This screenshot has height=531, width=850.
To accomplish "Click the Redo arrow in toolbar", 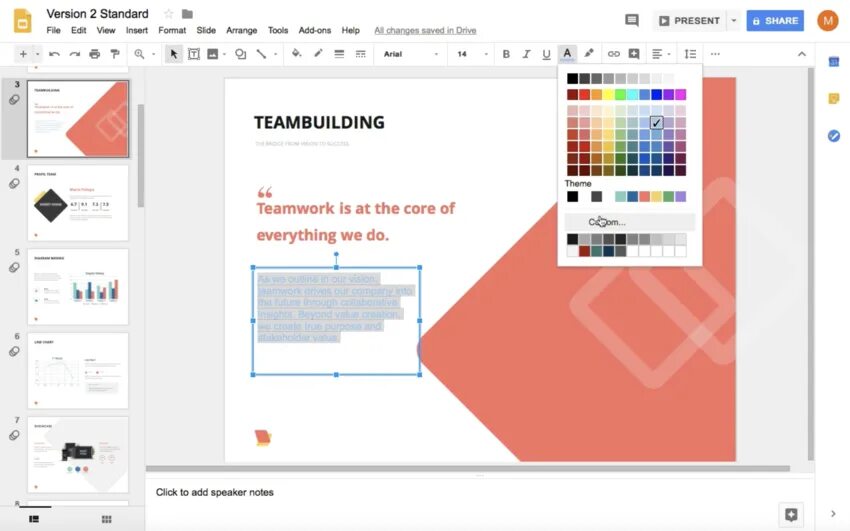I will click(75, 54).
